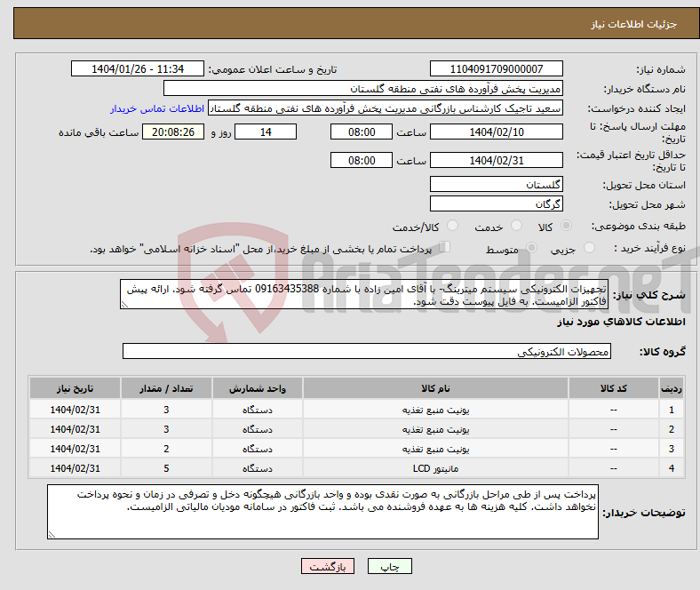This screenshot has width=700, height=590.
Task: Click the تاریخ نیاز column header
Action: point(75,388)
